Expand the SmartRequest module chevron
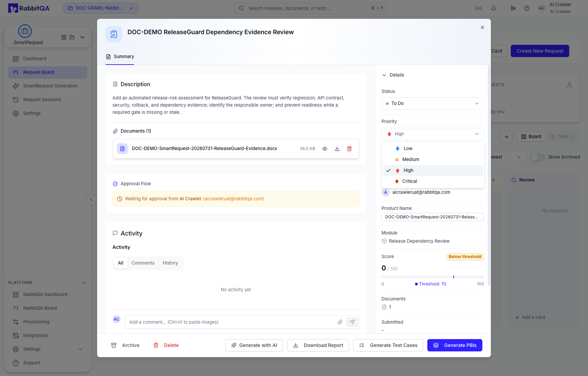 [x=82, y=37]
